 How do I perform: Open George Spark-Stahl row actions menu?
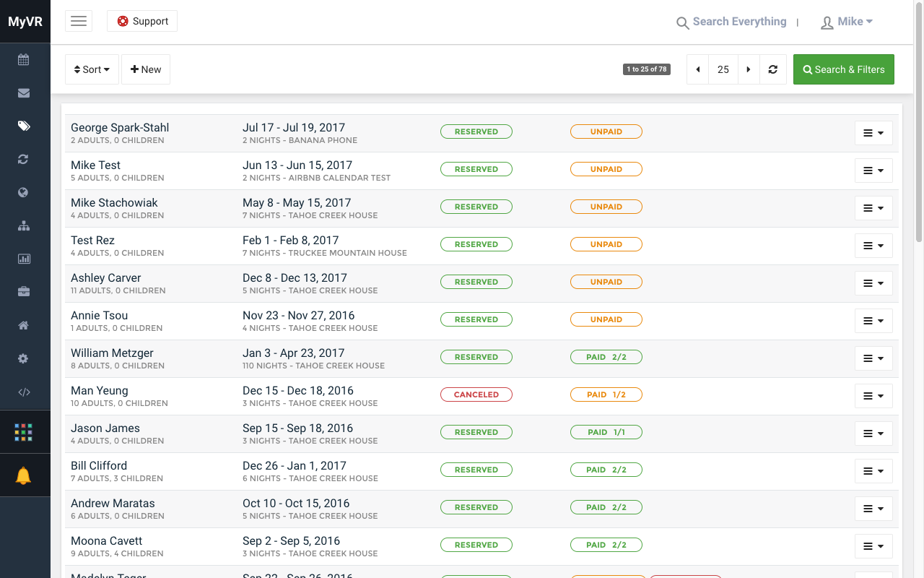pyautogui.click(x=873, y=133)
